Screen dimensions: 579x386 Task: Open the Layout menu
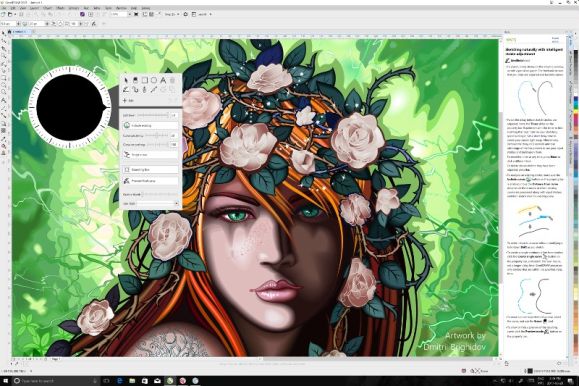pyautogui.click(x=34, y=8)
